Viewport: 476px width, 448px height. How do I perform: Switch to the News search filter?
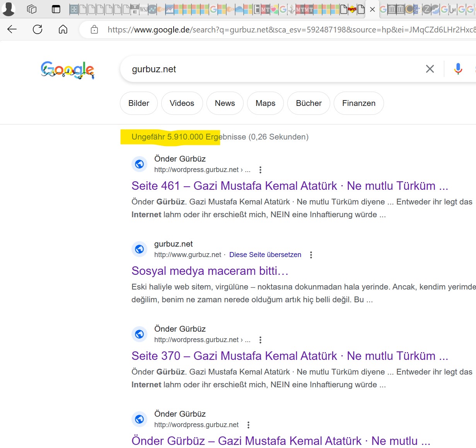coord(225,103)
